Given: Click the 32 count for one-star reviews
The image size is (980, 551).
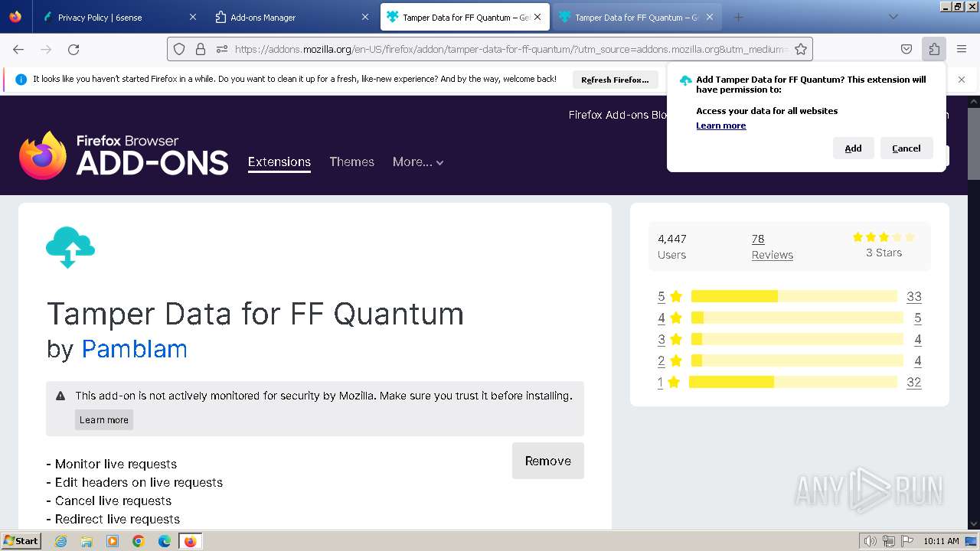Looking at the screenshot, I should click(x=914, y=382).
